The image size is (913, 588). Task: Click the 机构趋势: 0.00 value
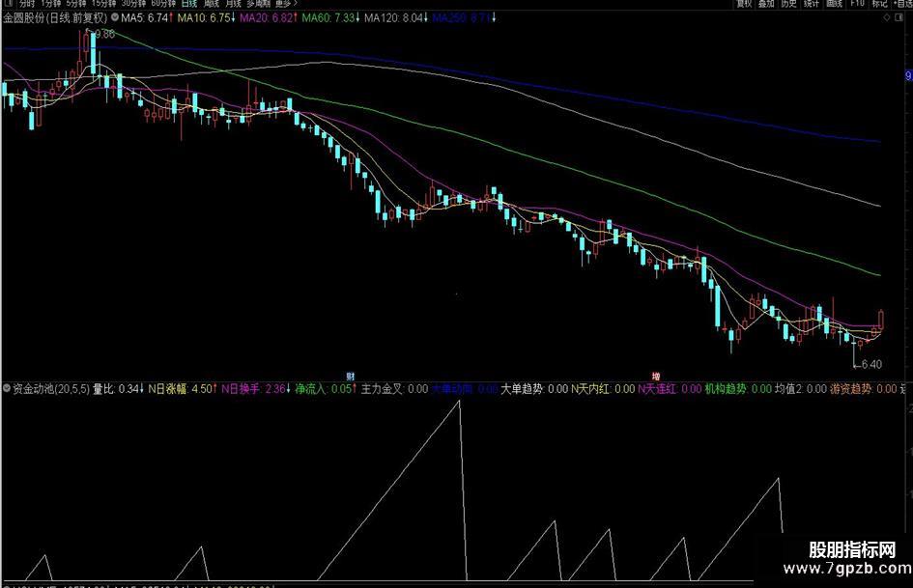[x=738, y=388]
